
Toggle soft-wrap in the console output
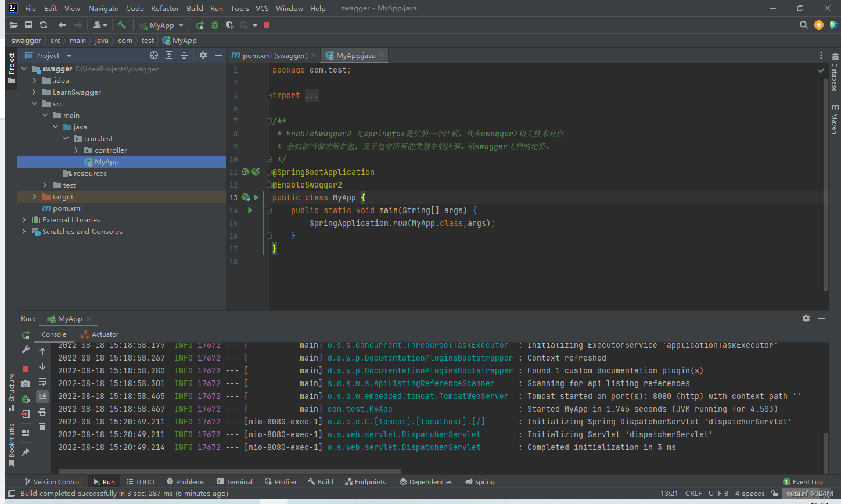[x=42, y=381]
